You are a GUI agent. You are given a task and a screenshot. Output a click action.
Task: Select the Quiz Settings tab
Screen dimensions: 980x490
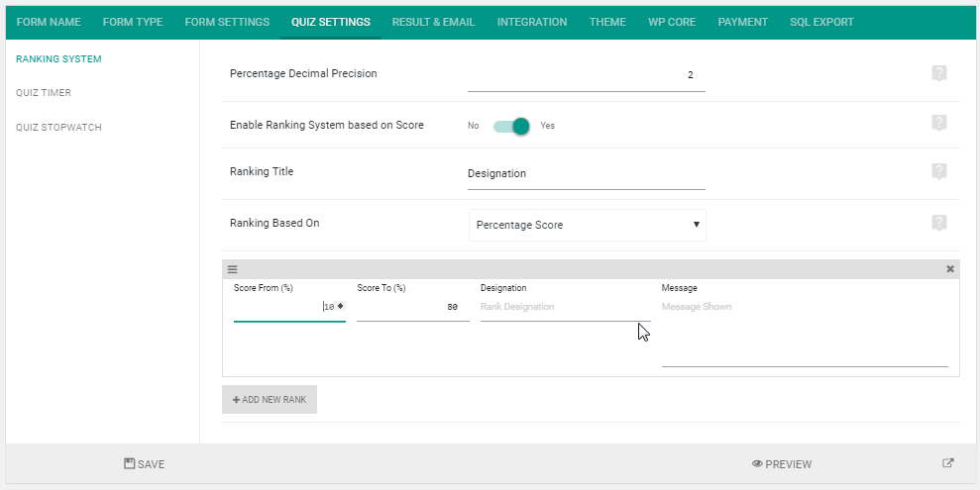click(x=331, y=22)
